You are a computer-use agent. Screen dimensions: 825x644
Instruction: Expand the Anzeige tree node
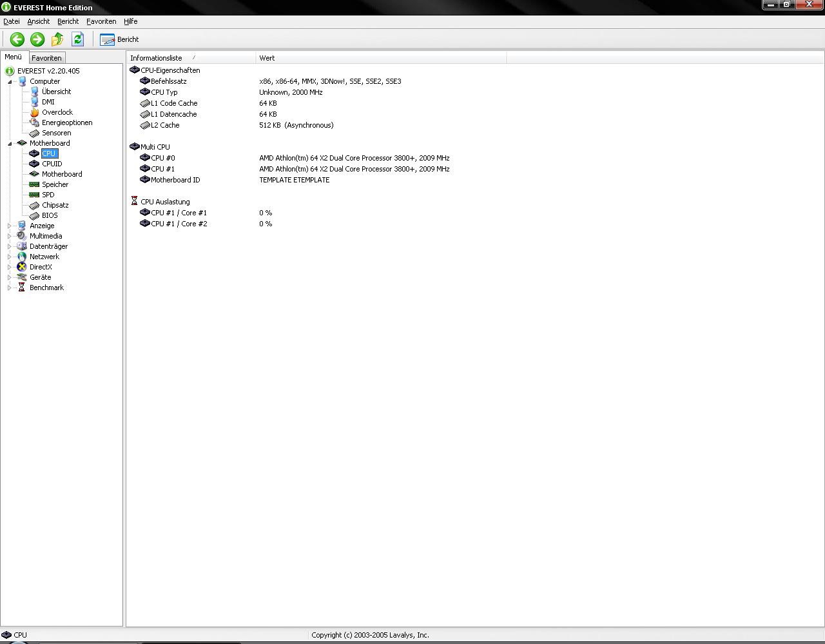(10, 226)
